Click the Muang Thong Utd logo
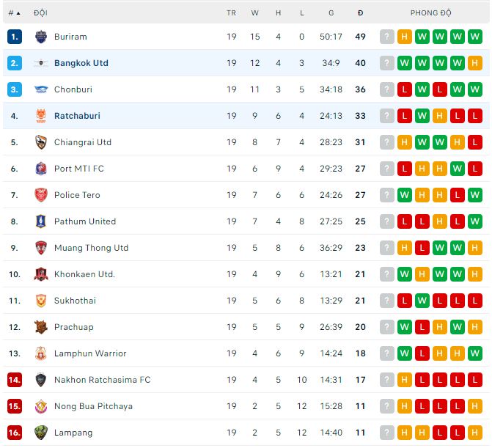This screenshot has width=492, height=448. [40, 248]
